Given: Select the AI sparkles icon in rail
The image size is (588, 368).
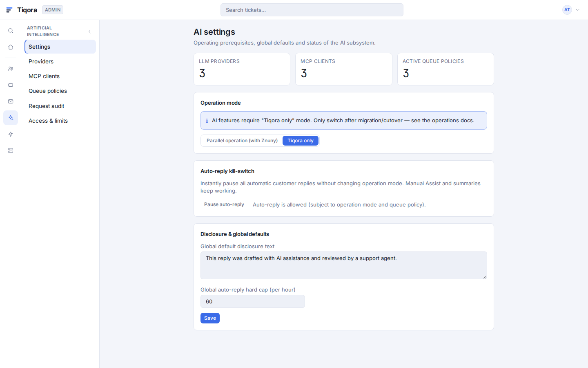Looking at the screenshot, I should tap(11, 118).
